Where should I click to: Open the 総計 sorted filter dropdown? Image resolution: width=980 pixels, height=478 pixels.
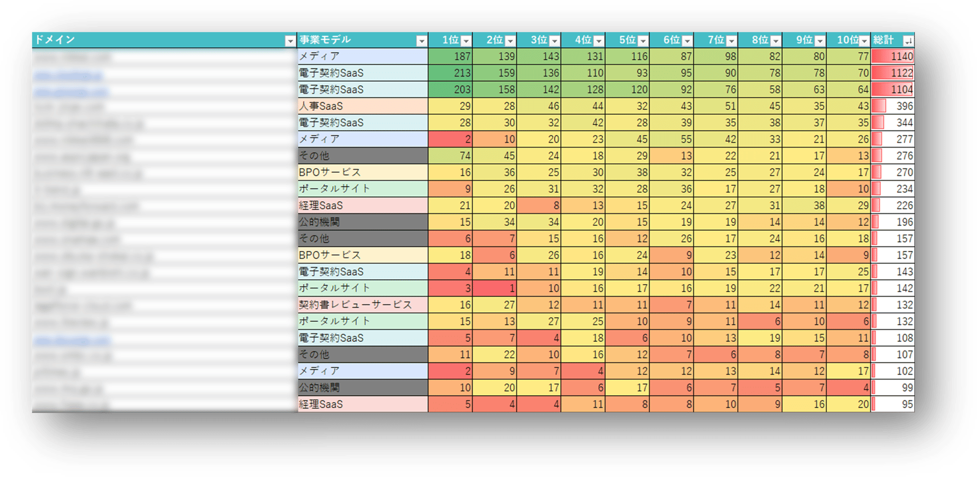point(908,41)
